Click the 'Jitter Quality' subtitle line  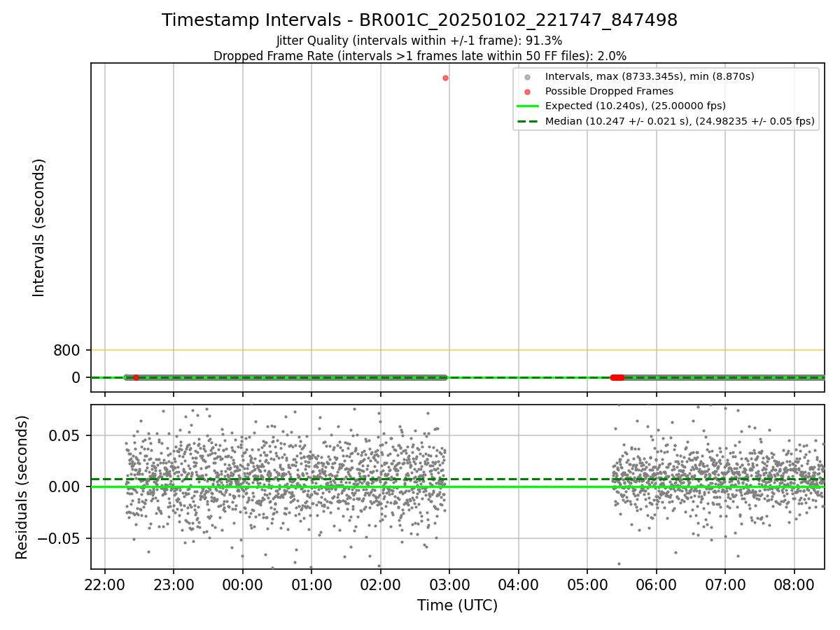point(419,41)
